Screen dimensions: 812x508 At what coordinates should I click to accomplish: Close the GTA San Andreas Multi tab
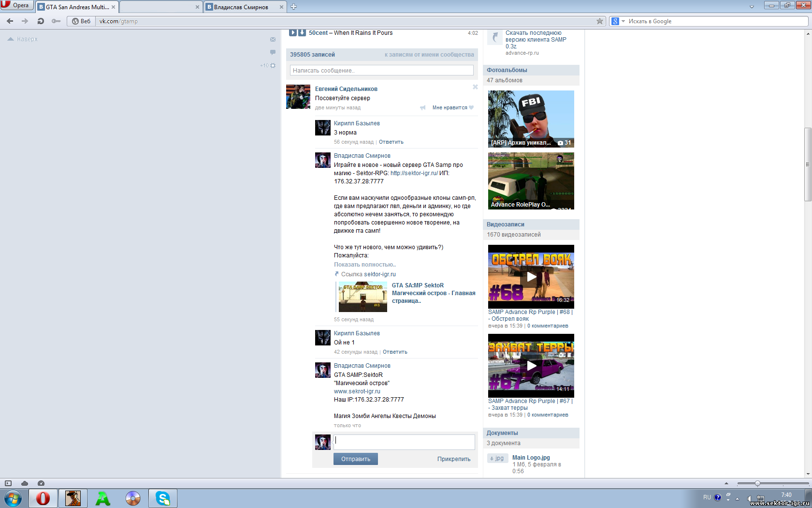click(x=113, y=7)
